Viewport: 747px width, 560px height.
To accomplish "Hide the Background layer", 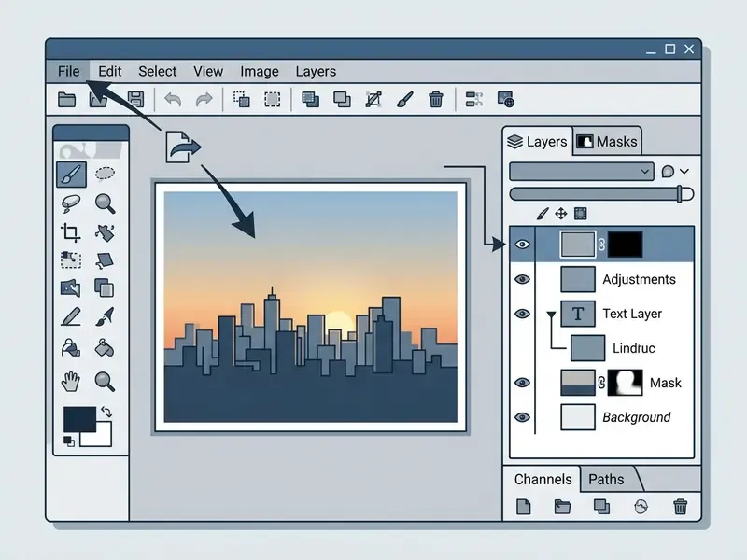I will click(x=523, y=417).
